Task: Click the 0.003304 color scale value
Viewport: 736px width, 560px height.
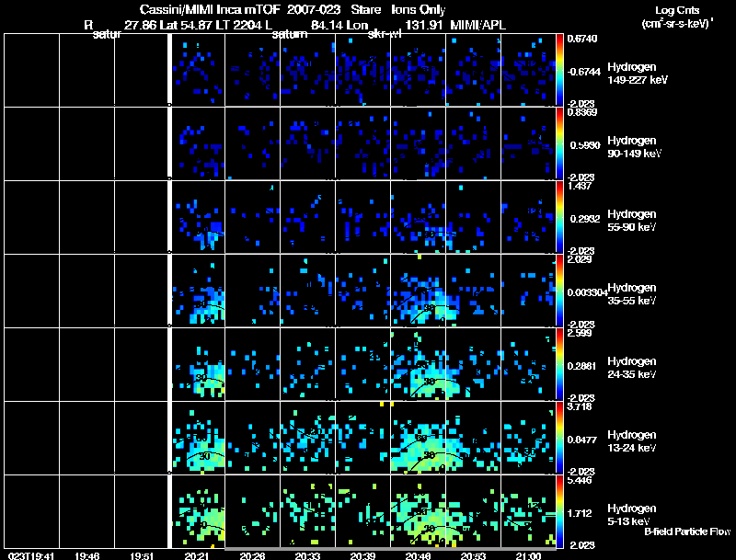Action: pos(587,292)
